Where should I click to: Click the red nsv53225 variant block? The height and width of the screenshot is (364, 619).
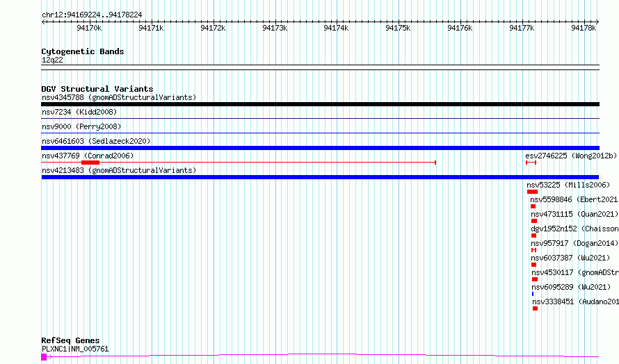tap(532, 192)
